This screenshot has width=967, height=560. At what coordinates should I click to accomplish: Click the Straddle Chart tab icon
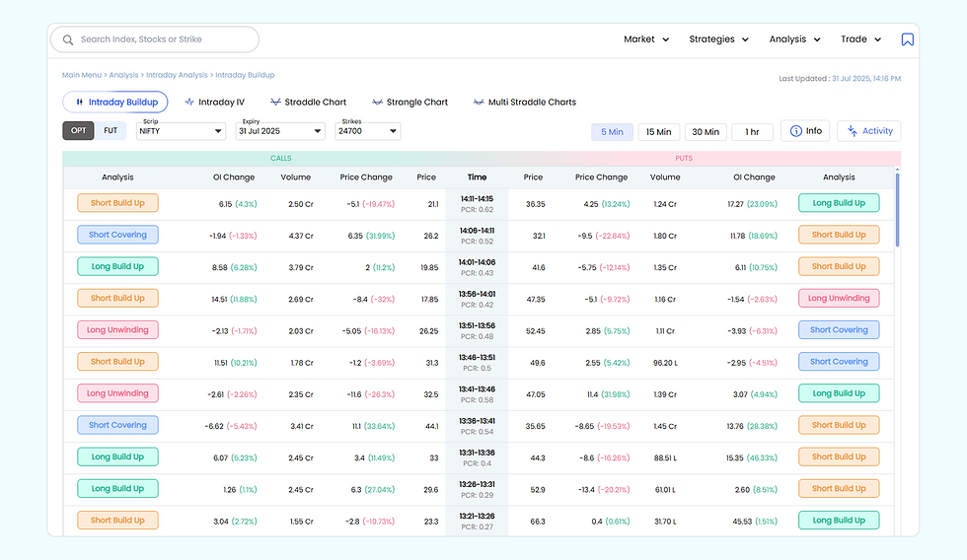point(275,102)
